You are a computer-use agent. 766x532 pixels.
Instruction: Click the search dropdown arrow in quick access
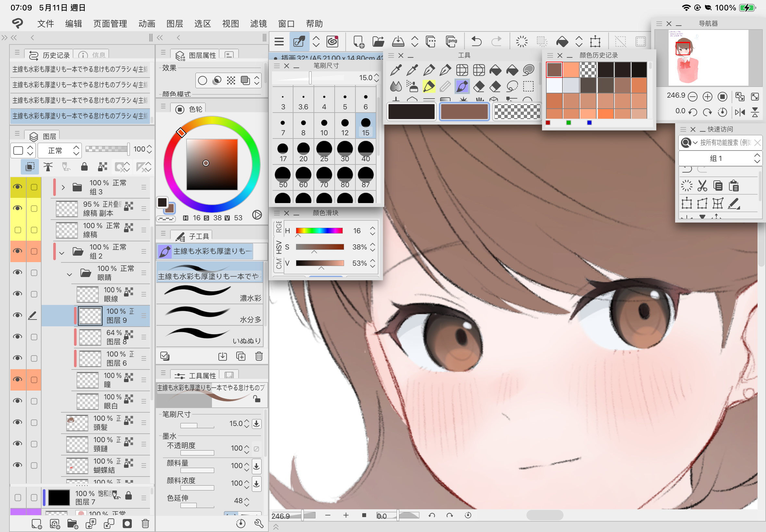pos(695,142)
